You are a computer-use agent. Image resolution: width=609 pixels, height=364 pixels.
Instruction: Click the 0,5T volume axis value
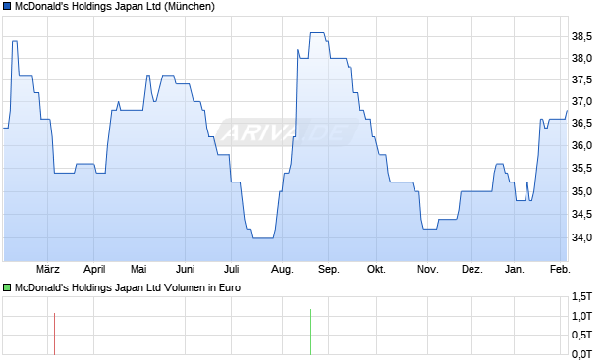pos(581,335)
